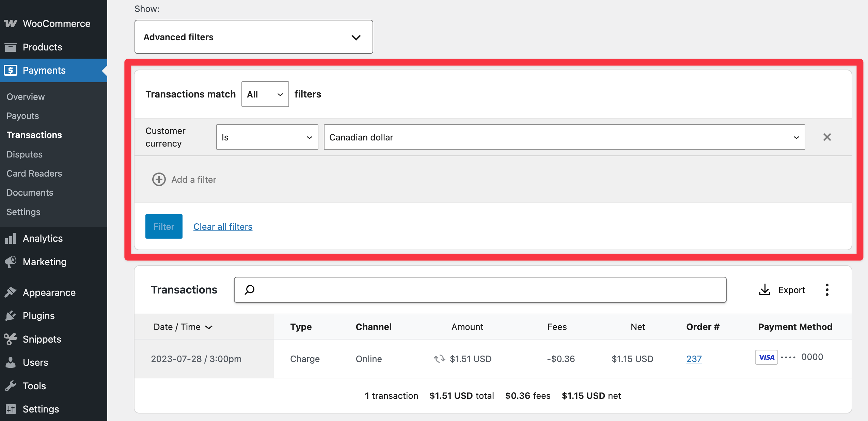Click the WooCommerce logo in the sidebar
This screenshot has width=868, height=421.
coord(10,23)
